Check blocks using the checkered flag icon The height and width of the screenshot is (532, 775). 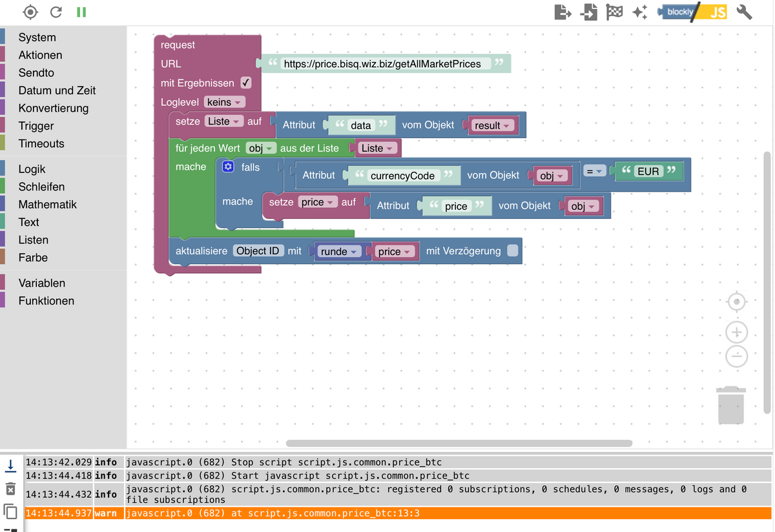614,12
